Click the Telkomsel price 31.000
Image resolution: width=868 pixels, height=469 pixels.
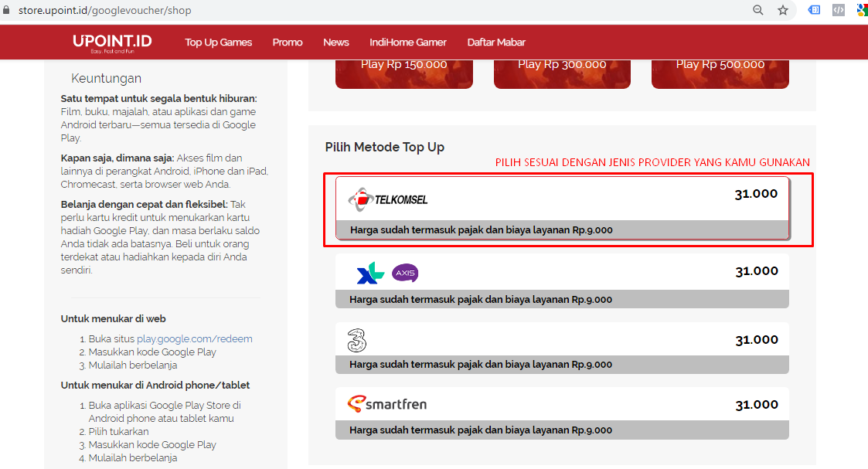[x=756, y=194]
